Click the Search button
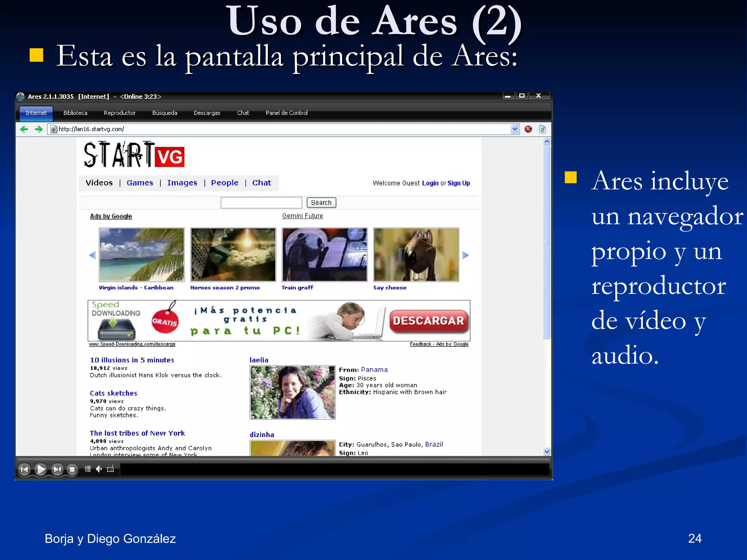Image resolution: width=747 pixels, height=560 pixels. [x=321, y=203]
